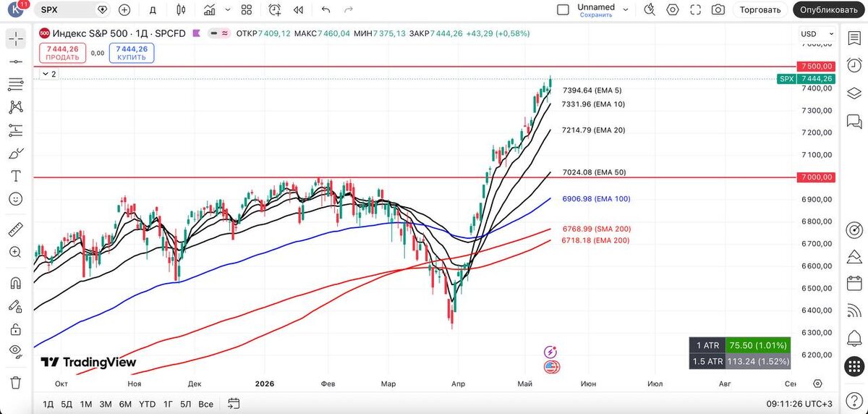Open the chats panel icon

pyautogui.click(x=854, y=121)
